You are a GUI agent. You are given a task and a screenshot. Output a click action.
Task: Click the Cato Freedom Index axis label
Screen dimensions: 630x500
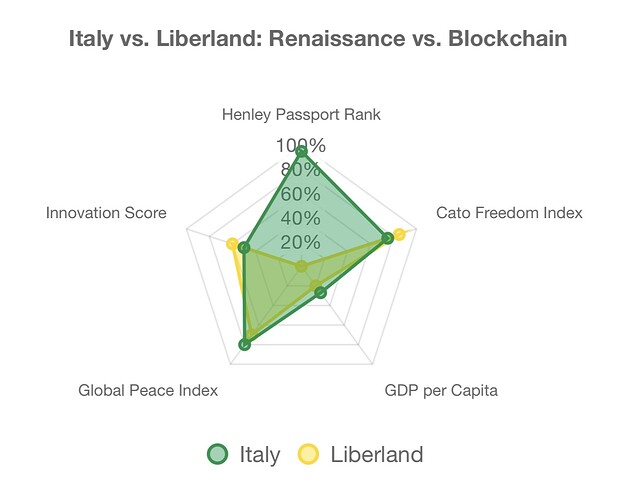click(x=509, y=213)
